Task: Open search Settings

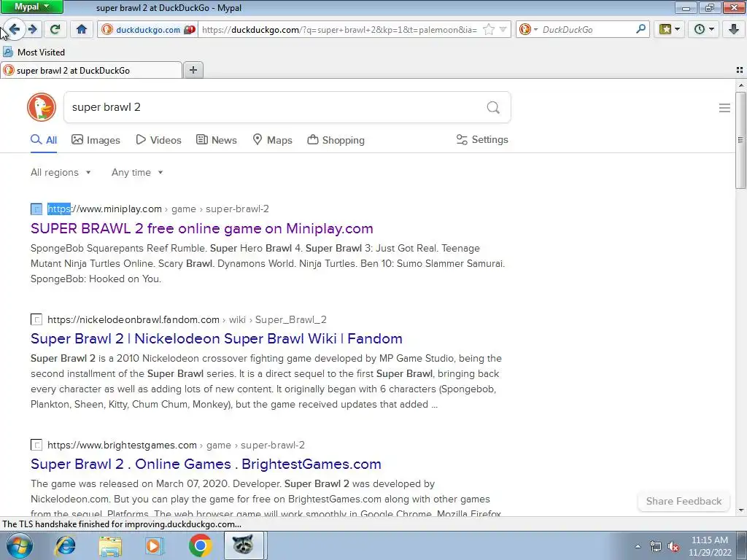Action: point(482,139)
